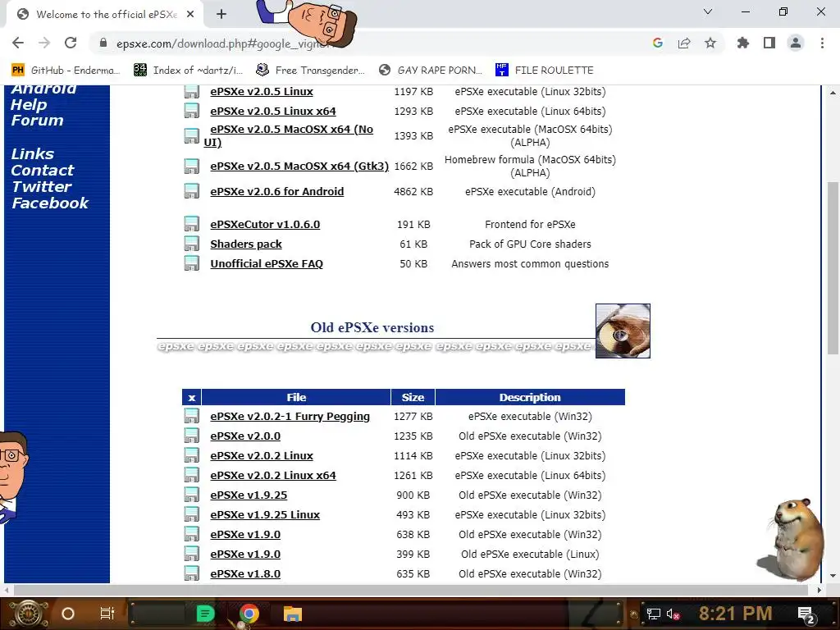840x630 pixels.
Task: Open the notification center icon
Action: pos(806,614)
